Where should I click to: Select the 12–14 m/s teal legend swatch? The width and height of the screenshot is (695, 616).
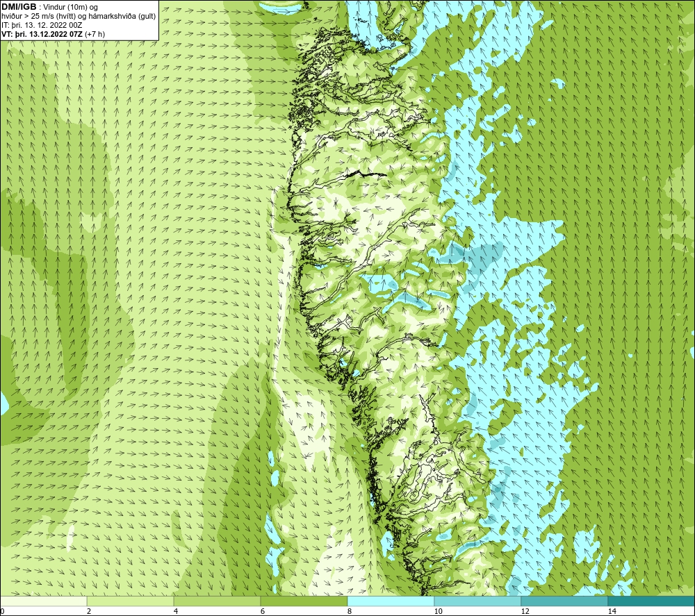pyautogui.click(x=564, y=601)
